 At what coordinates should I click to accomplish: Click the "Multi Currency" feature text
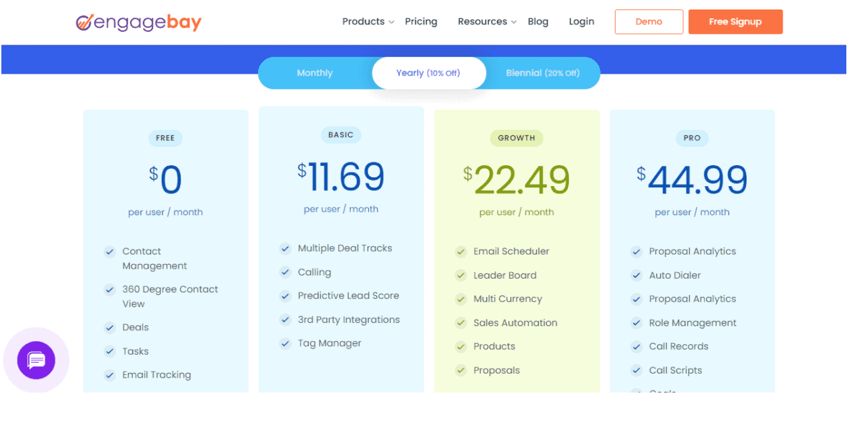coord(508,299)
